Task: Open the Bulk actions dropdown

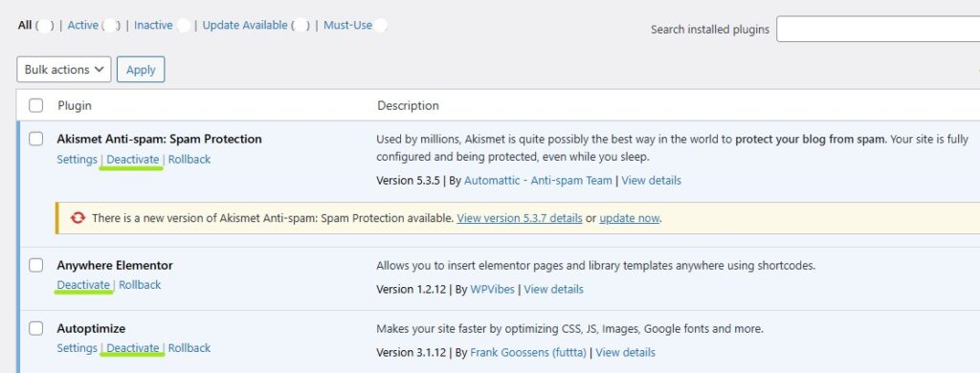Action: tap(64, 70)
